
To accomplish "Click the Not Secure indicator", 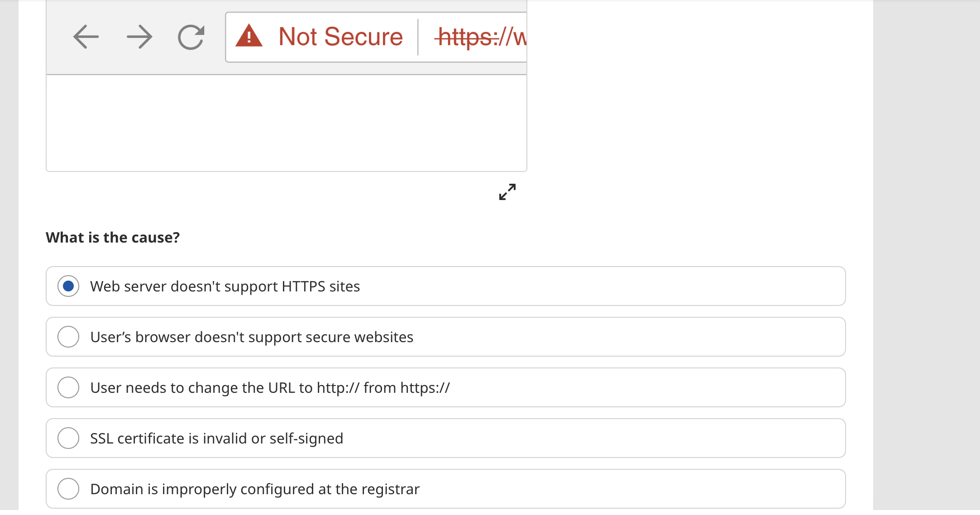I will coord(339,36).
